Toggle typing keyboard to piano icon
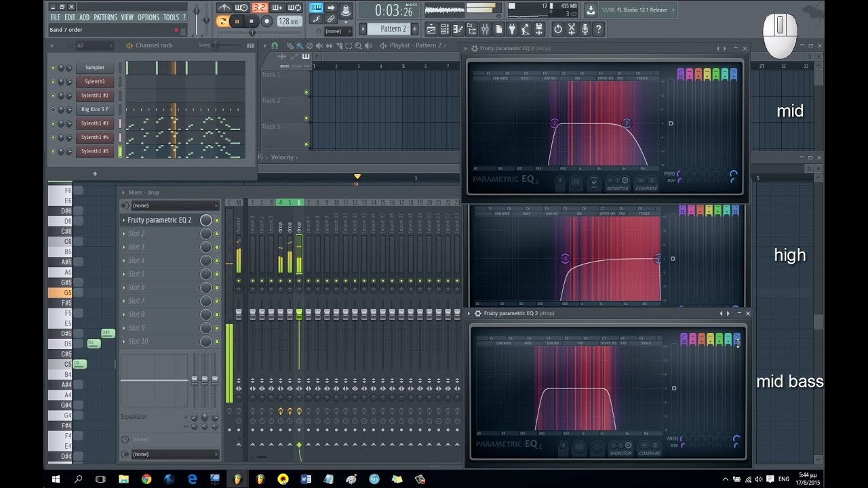Viewport: 868px width, 488px height. pos(316,7)
